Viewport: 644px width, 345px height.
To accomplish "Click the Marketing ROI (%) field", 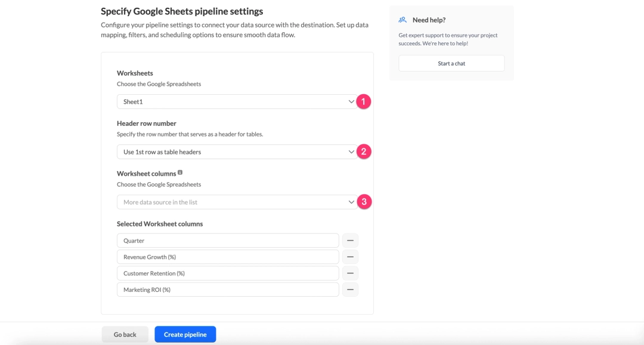I will pos(228,290).
